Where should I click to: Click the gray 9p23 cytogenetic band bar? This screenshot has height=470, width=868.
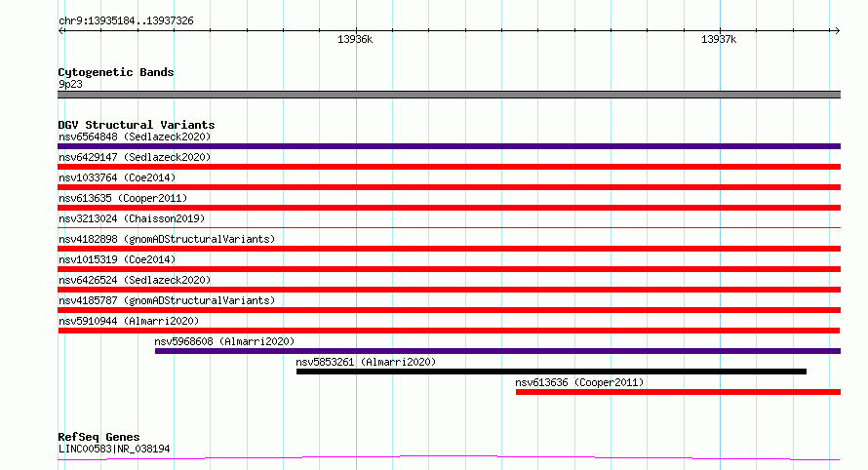click(x=449, y=95)
